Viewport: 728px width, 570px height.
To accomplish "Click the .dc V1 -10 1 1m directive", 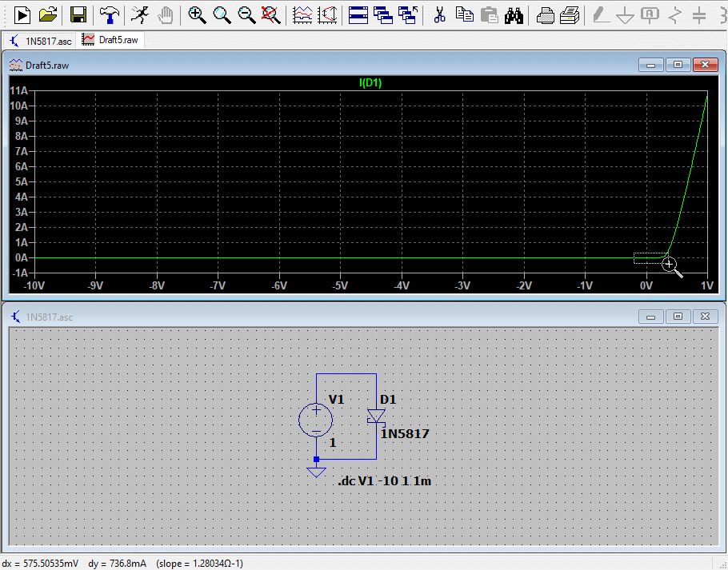I will click(x=384, y=481).
